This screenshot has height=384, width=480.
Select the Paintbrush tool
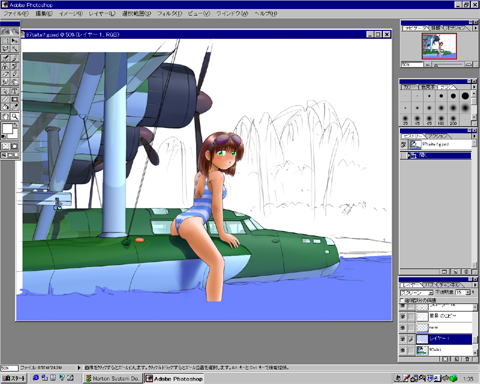[15, 58]
